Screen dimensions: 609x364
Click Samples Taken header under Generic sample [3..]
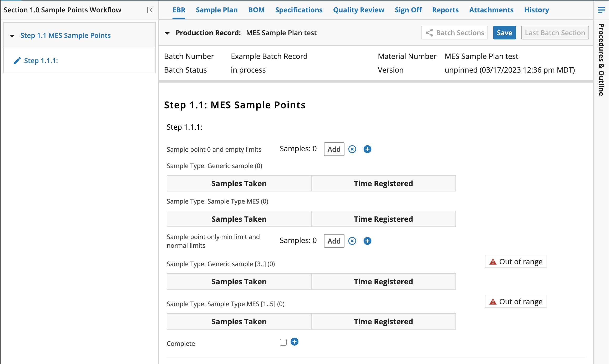coord(239,281)
